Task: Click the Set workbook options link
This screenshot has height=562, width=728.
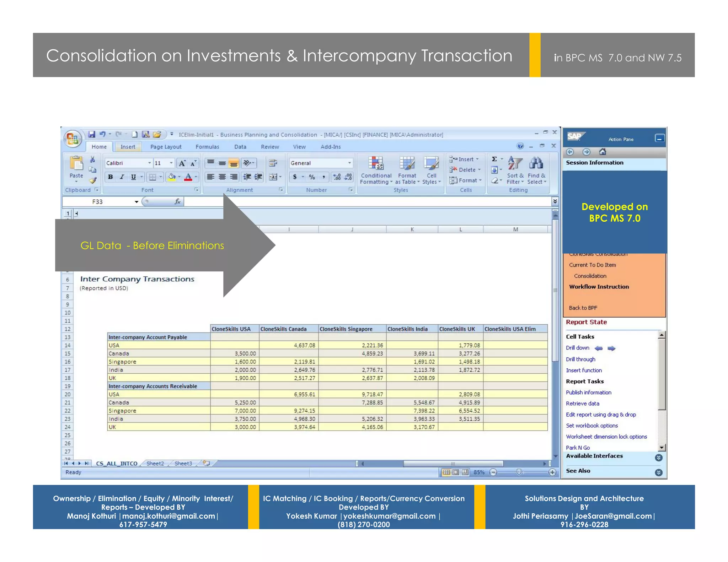Action: tap(592, 426)
